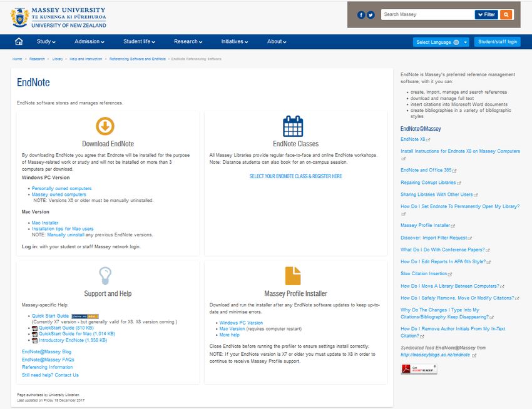Open the Facebook icon in the header
Image resolution: width=532 pixels, height=409 pixels.
(361, 14)
